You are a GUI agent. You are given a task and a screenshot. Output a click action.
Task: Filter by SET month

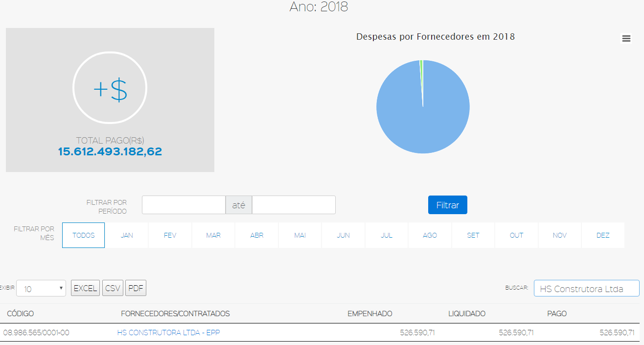473,235
